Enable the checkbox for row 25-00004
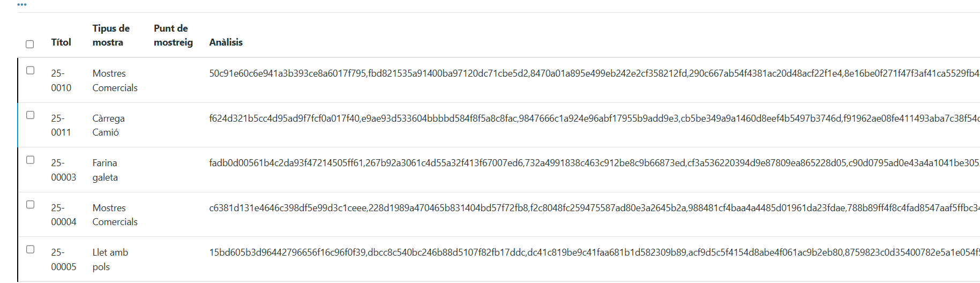Viewport: 980px width, 283px height. pyautogui.click(x=31, y=205)
